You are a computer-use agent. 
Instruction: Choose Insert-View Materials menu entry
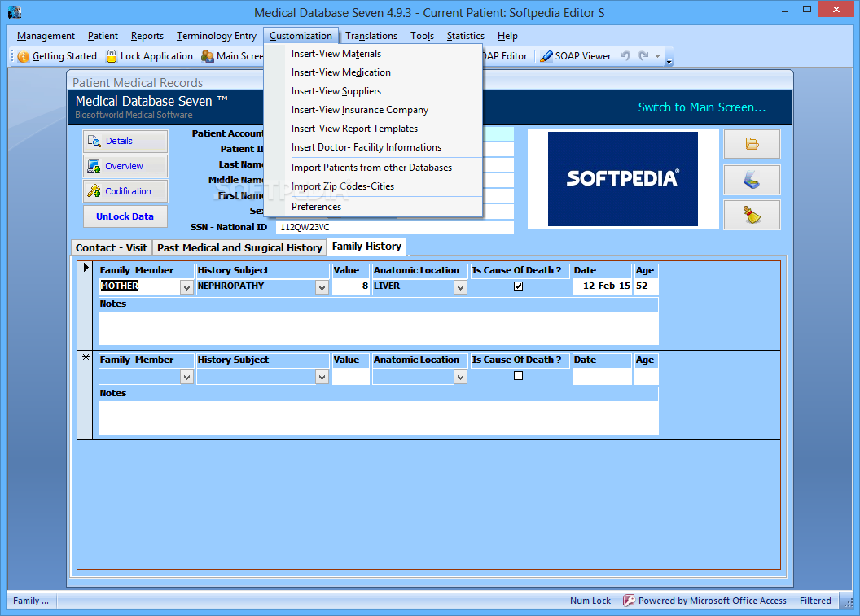(373, 54)
